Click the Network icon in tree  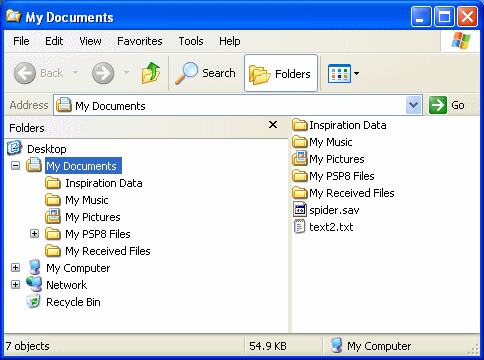[x=34, y=284]
